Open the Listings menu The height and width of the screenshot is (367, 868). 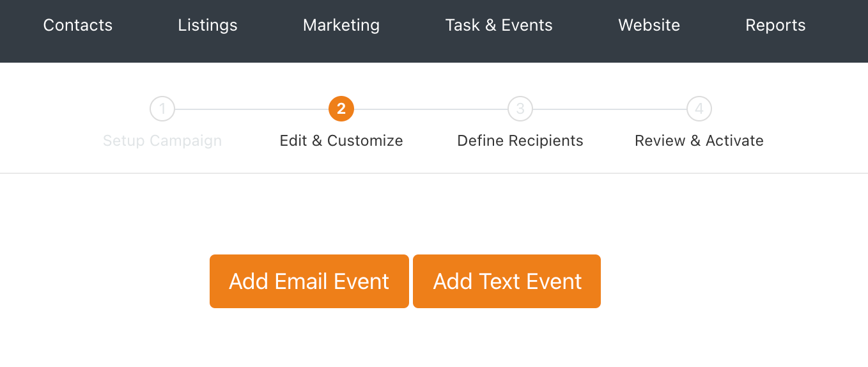[208, 26]
